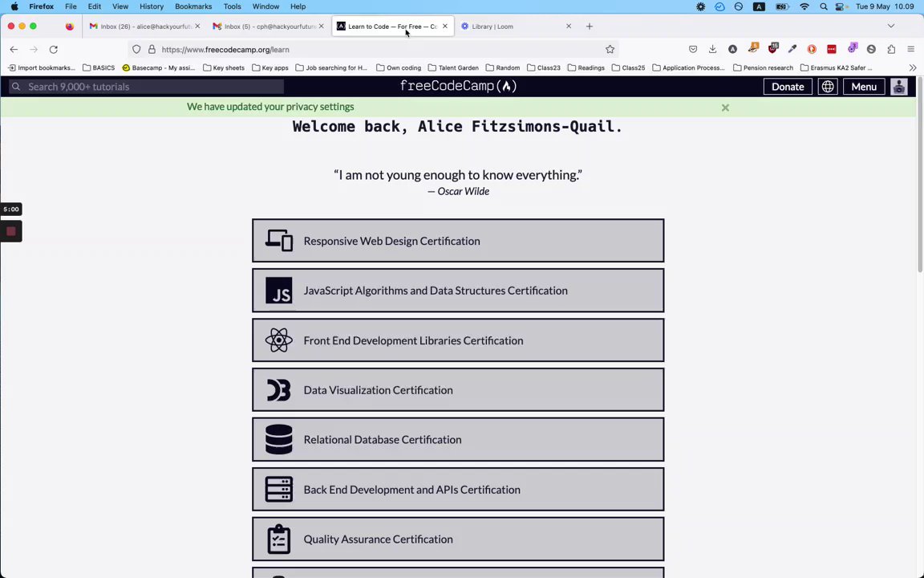This screenshot has height=578, width=924.
Task: Open the freeCodeCamp profile avatar
Action: point(898,87)
